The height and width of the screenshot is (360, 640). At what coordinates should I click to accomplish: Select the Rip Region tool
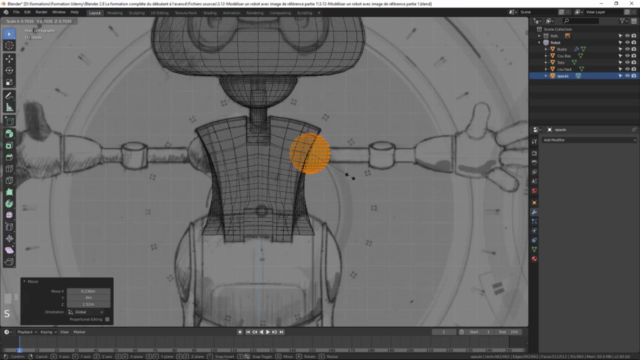(x=9, y=262)
